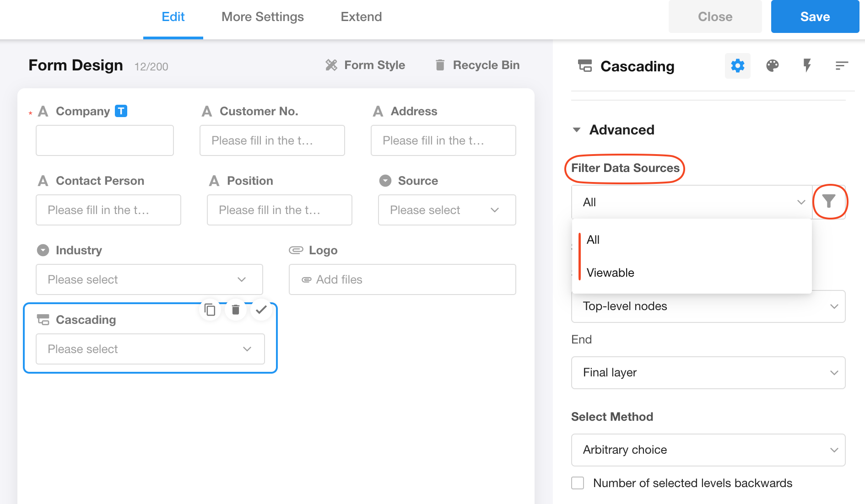865x504 pixels.
Task: Click the sort lines icon
Action: pyautogui.click(x=841, y=66)
